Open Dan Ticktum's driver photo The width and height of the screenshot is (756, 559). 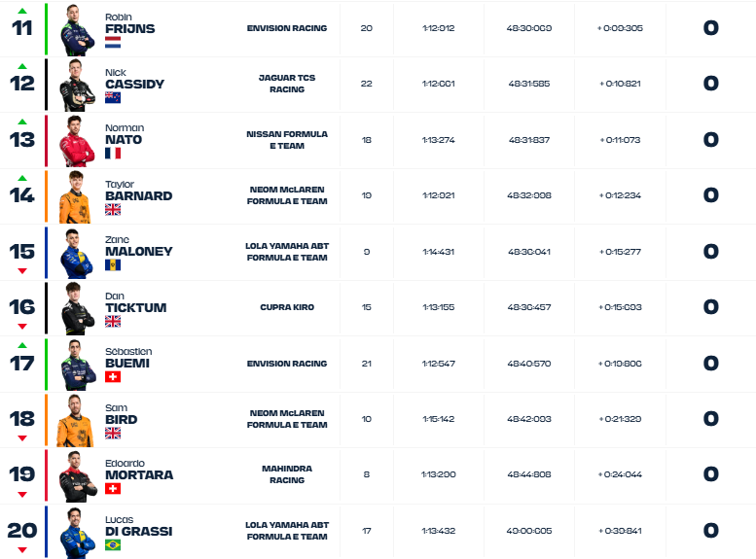[77, 308]
